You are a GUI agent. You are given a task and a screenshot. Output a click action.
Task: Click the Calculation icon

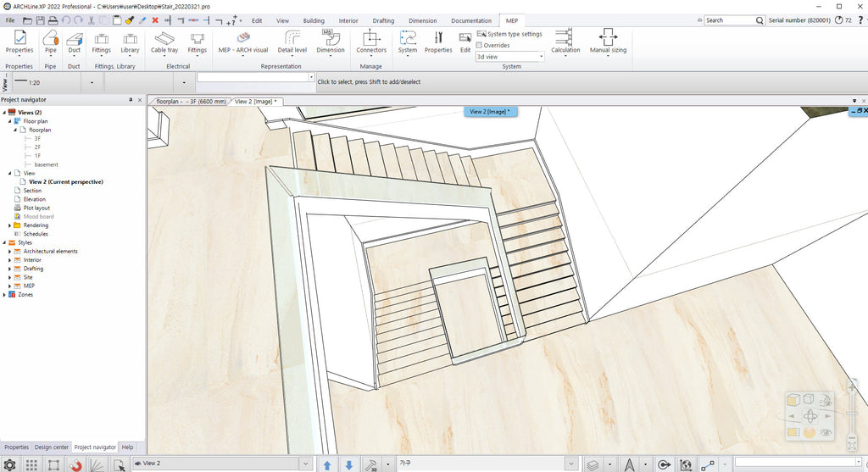point(565,39)
